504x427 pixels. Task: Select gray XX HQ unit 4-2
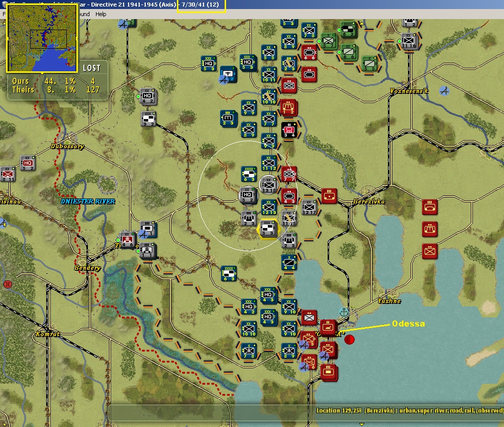[148, 96]
